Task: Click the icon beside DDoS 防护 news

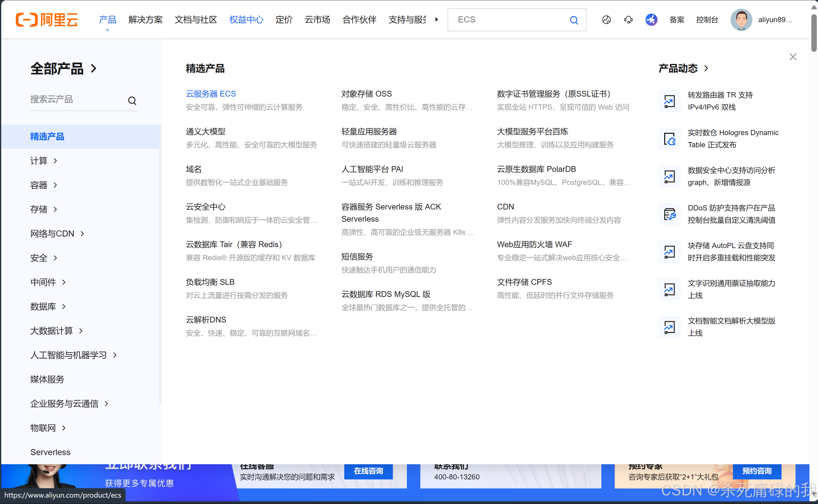Action: 669,214
